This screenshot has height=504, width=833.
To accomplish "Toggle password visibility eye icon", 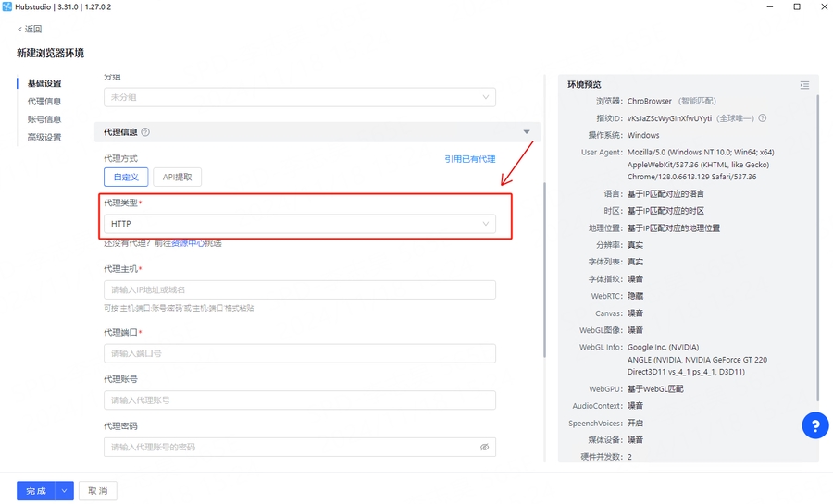I will (x=484, y=447).
